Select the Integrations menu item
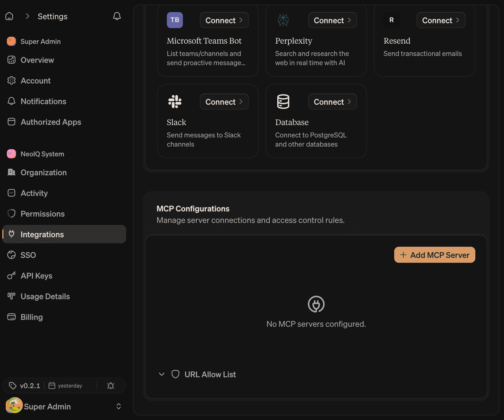This screenshot has height=420, width=504. pyautogui.click(x=64, y=234)
